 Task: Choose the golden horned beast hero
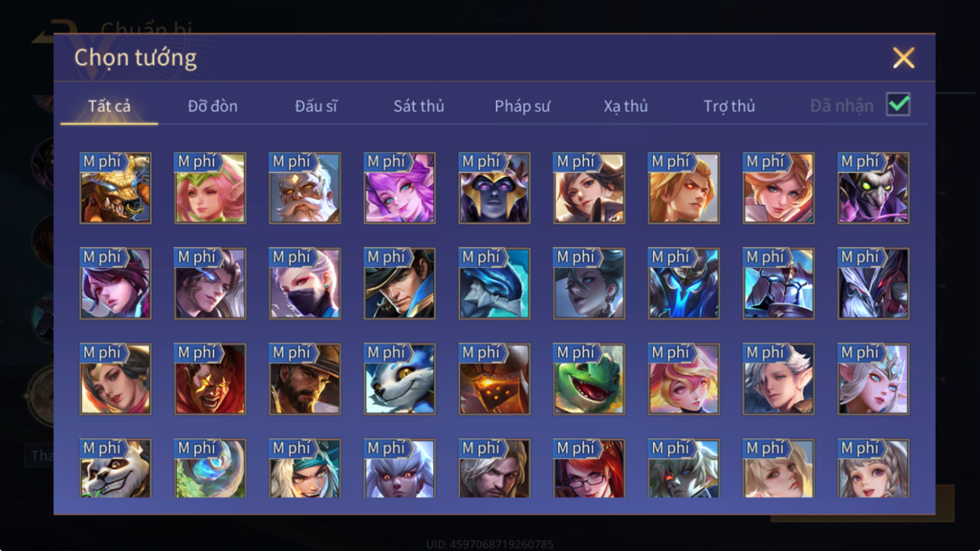tap(115, 188)
